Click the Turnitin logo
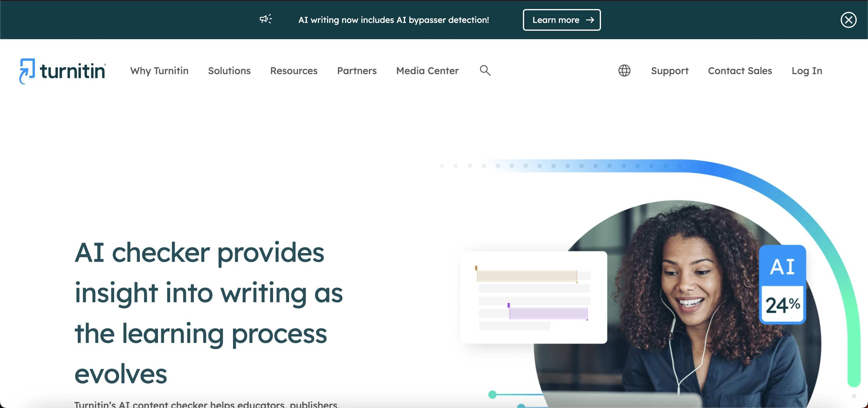Image resolution: width=868 pixels, height=408 pixels. pos(63,71)
